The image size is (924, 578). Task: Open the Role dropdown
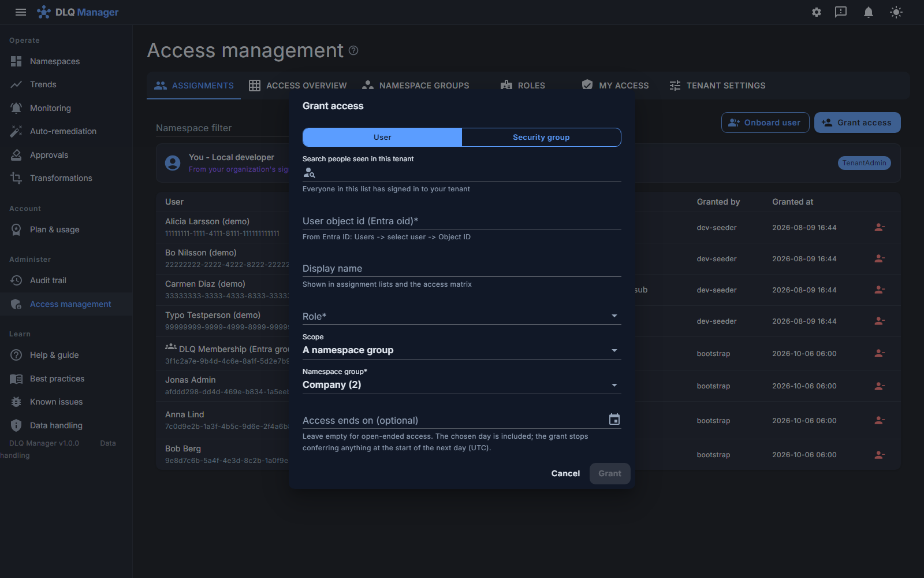[462, 316]
